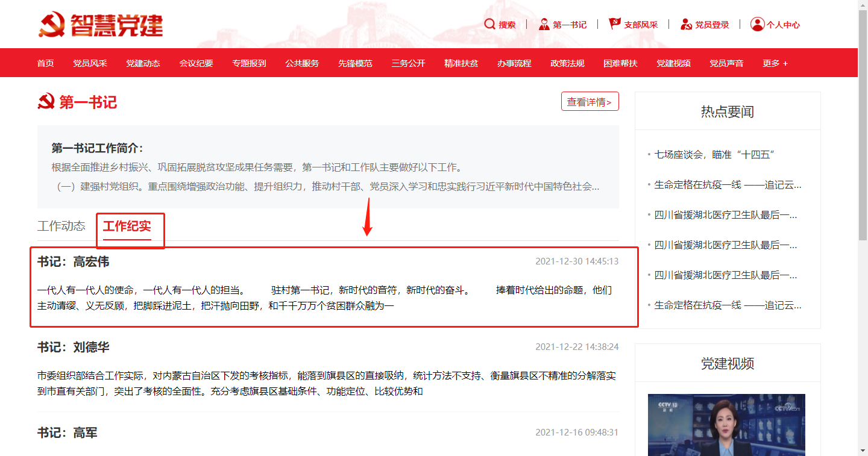Open the 政策法规 menu item
Viewport: 868px width, 456px height.
click(567, 63)
